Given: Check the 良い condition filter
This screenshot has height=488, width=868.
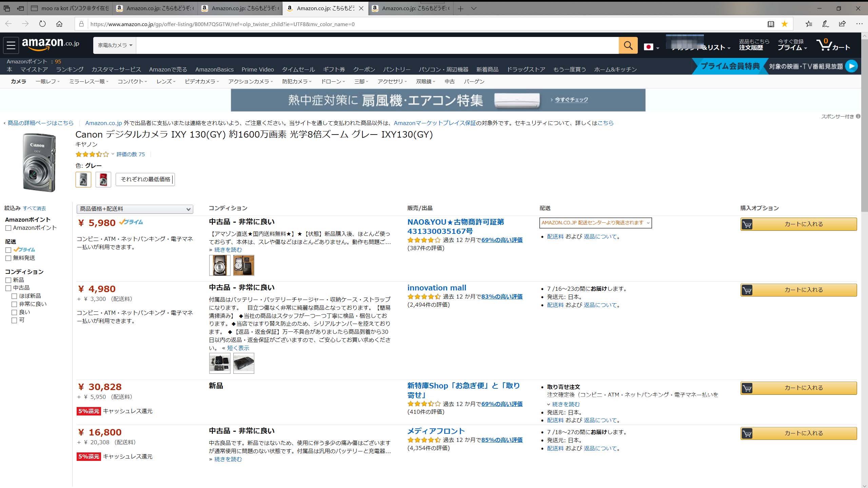Looking at the screenshot, I should point(14,312).
